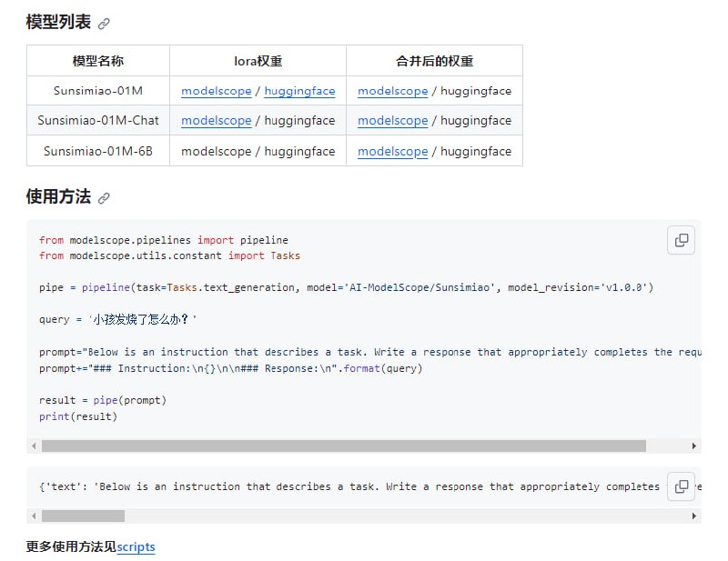Copy the output text code block
Viewport: 728px width, 561px height.
[681, 486]
